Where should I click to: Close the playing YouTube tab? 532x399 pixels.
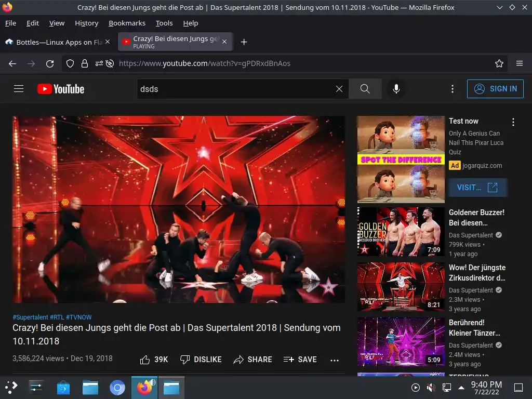pos(224,42)
